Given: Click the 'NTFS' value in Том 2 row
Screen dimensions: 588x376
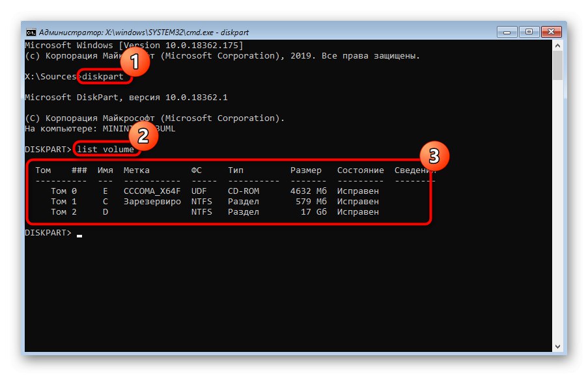Looking at the screenshot, I should tap(201, 212).
